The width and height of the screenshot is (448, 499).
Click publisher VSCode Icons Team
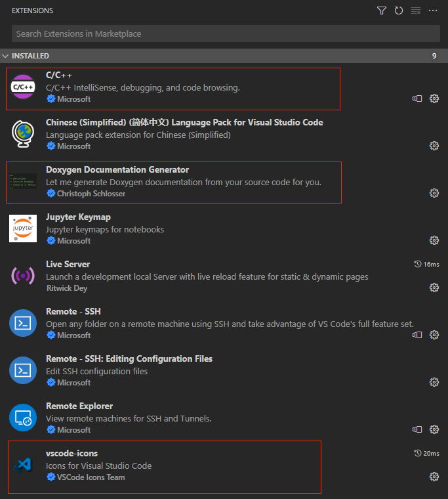(91, 477)
